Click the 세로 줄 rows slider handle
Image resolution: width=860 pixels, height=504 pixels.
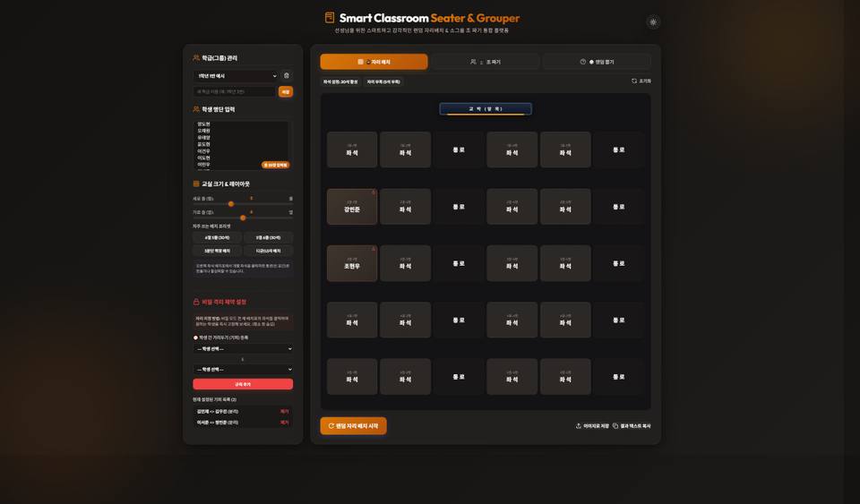pyautogui.click(x=231, y=204)
